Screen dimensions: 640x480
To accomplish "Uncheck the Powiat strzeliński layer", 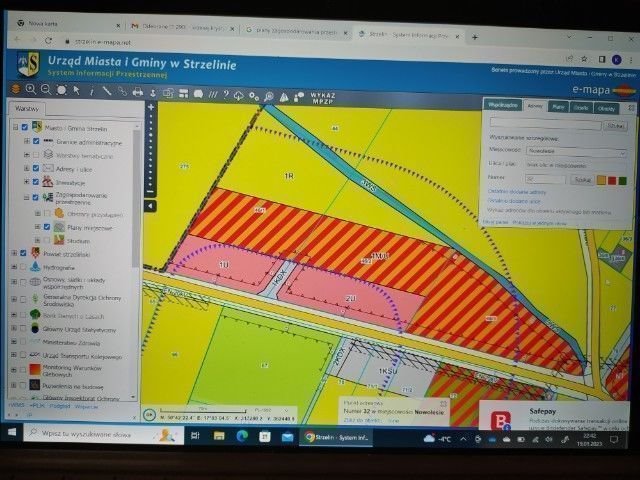I will [x=23, y=253].
